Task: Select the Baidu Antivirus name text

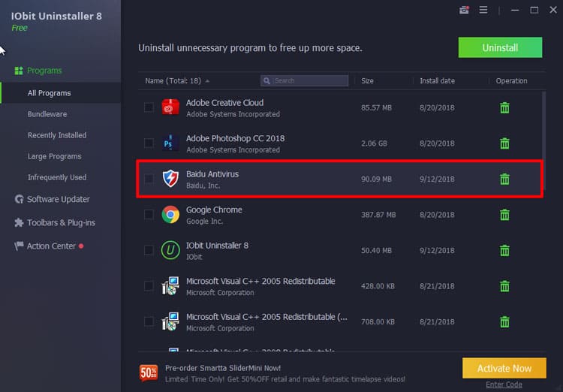Action: pos(212,174)
